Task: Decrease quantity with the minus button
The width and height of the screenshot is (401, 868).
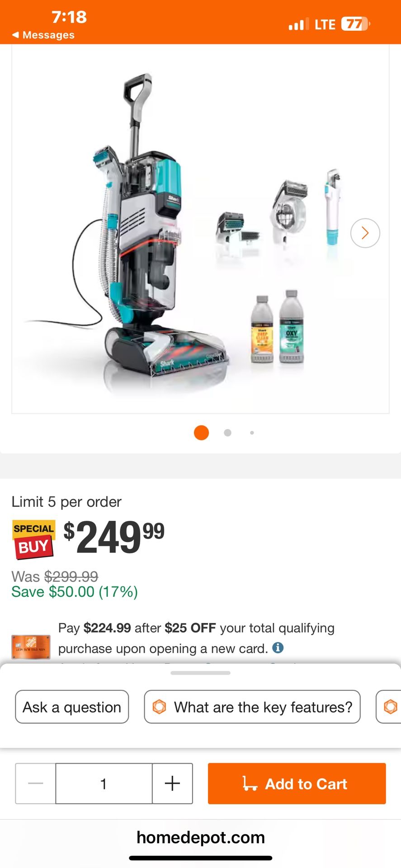Action: (35, 783)
